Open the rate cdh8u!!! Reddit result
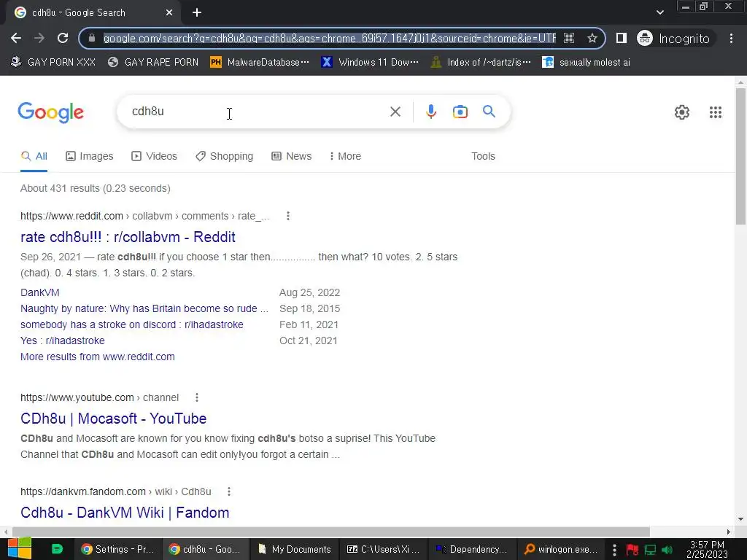The width and height of the screenshot is (747, 560). pyautogui.click(x=128, y=237)
